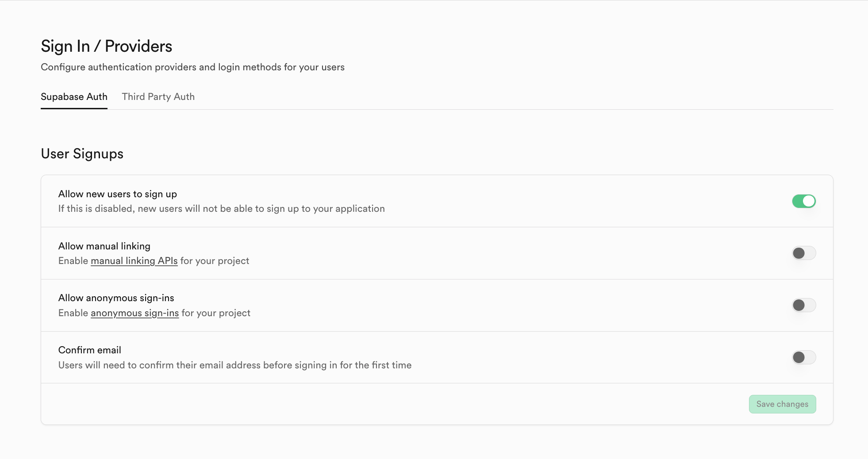Click the 'Users will need to confirm' description

tap(234, 365)
